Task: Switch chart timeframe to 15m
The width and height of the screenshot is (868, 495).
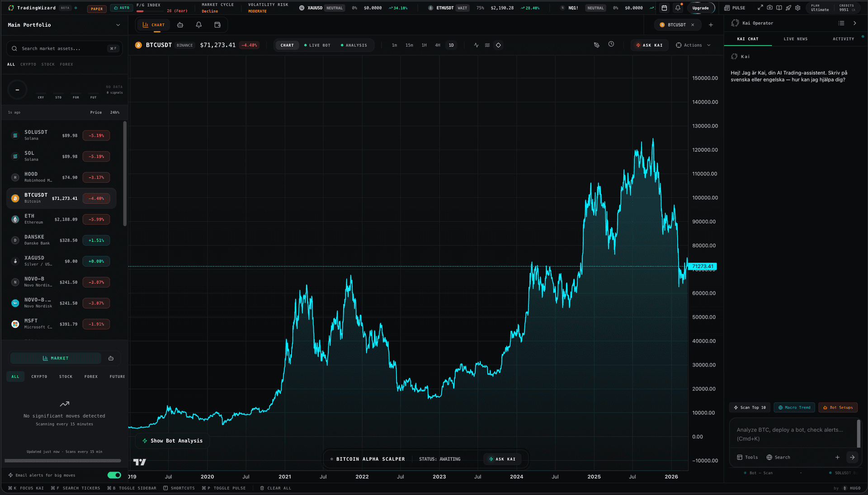Action: point(409,45)
